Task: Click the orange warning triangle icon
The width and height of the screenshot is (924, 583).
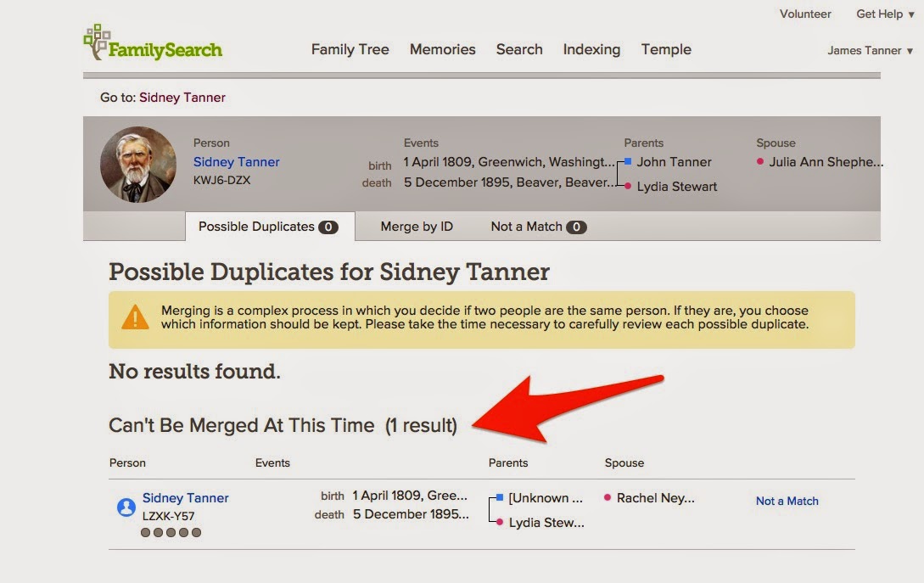Action: coord(135,317)
